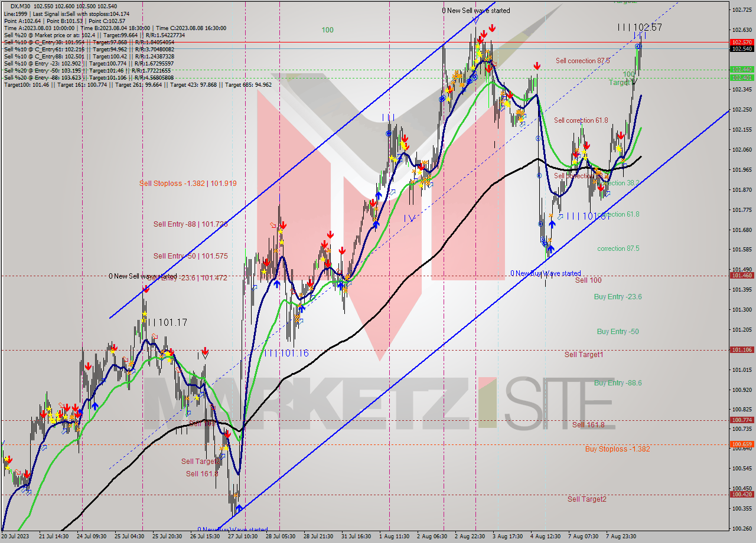The height and width of the screenshot is (543, 756).
Task: Click the '25 Jul 20:30' time label
Action: tap(167, 537)
